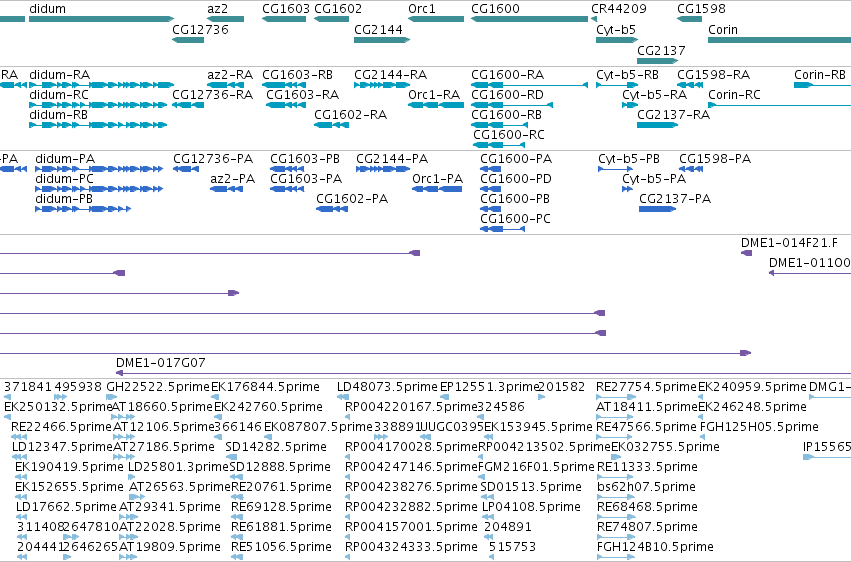Click the Cyt-b5-RA transcript label
Screen dimensions: 851x562
coord(655,95)
